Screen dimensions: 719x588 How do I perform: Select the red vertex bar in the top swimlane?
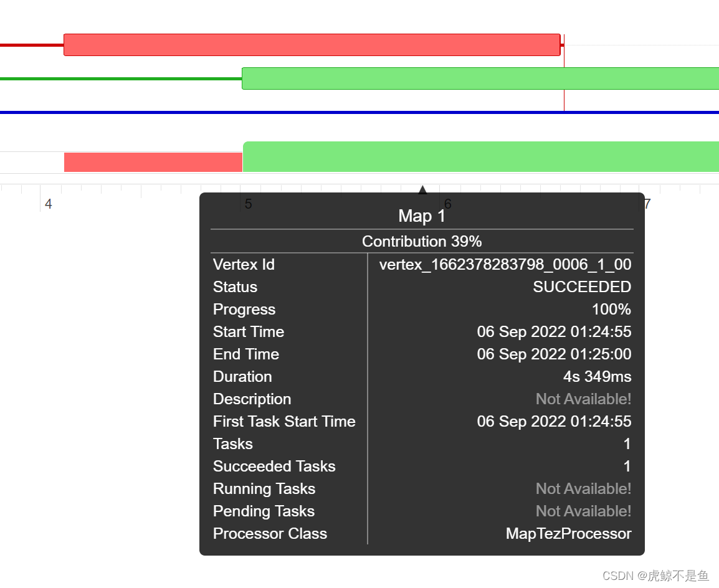[x=312, y=45]
